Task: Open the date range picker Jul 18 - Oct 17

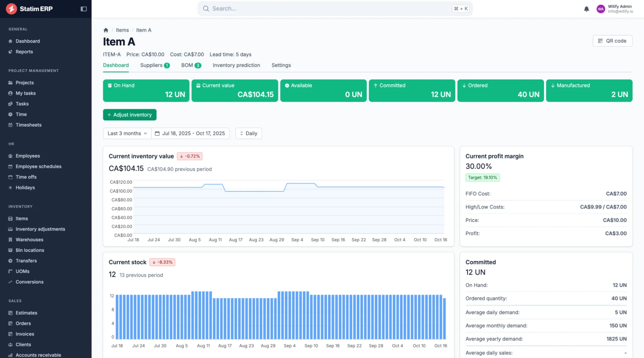Action: (190, 133)
